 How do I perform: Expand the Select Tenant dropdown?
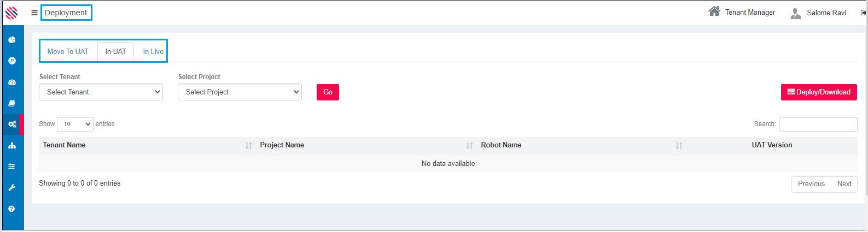[101, 92]
